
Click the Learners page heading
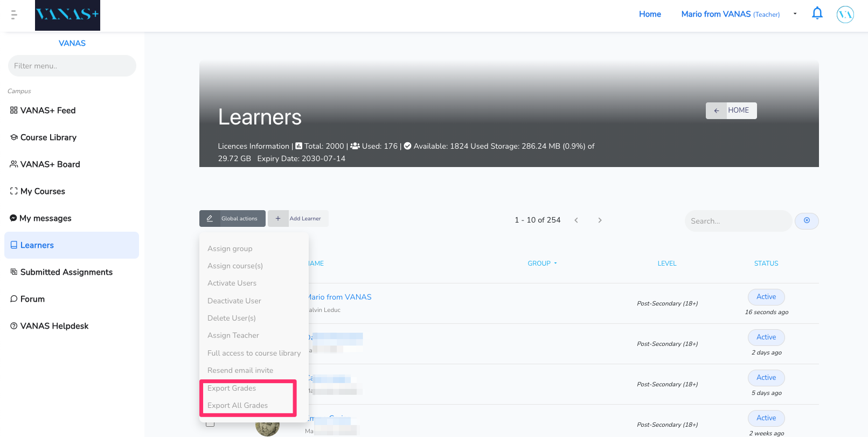tap(260, 117)
